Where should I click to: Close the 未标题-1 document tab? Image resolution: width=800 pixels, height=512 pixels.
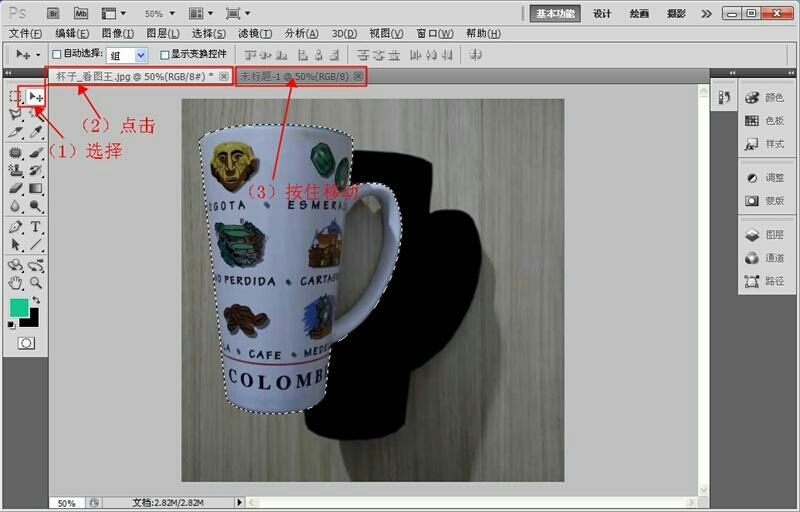[x=358, y=76]
